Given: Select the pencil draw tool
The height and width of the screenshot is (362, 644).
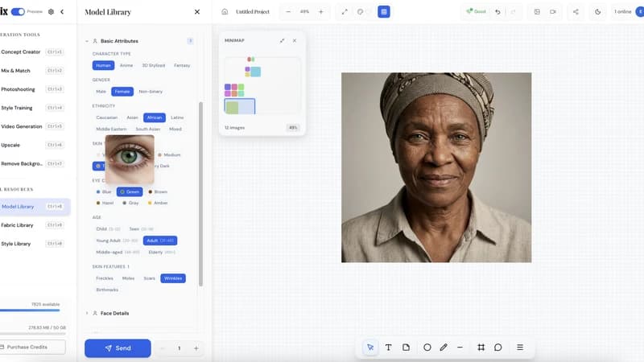Looking at the screenshot, I should tap(444, 348).
